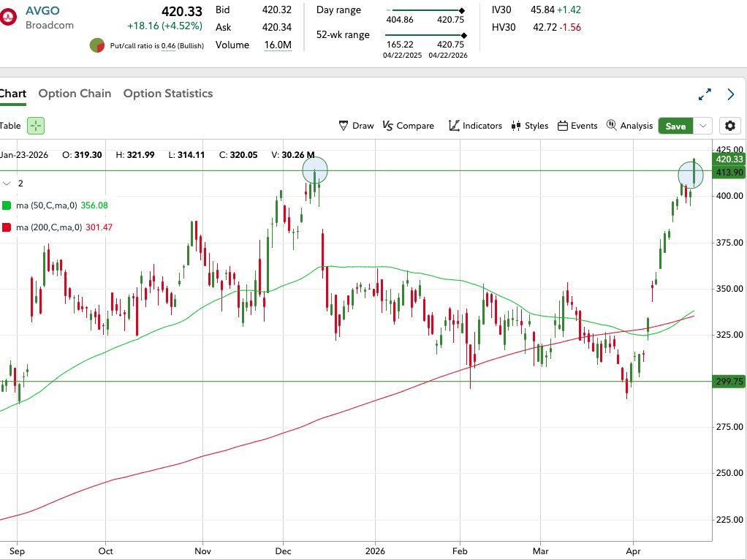Click the Day range slider marker
The image size is (747, 560).
point(462,10)
